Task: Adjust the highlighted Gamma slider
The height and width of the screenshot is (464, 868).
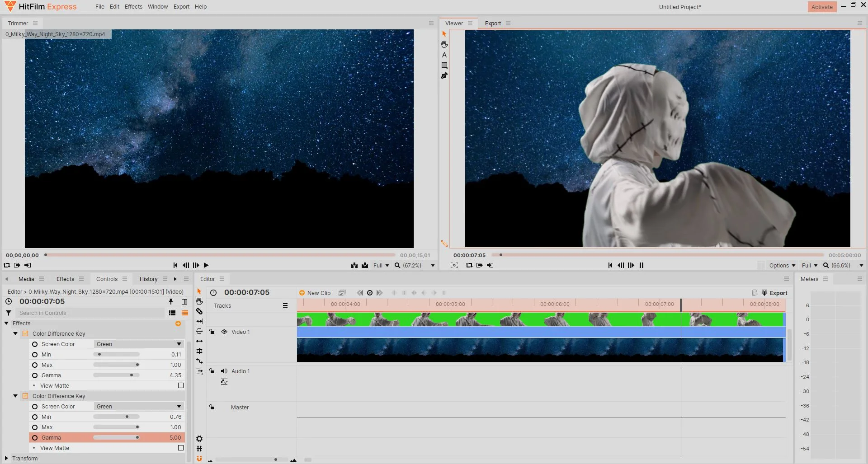Action: pos(137,438)
